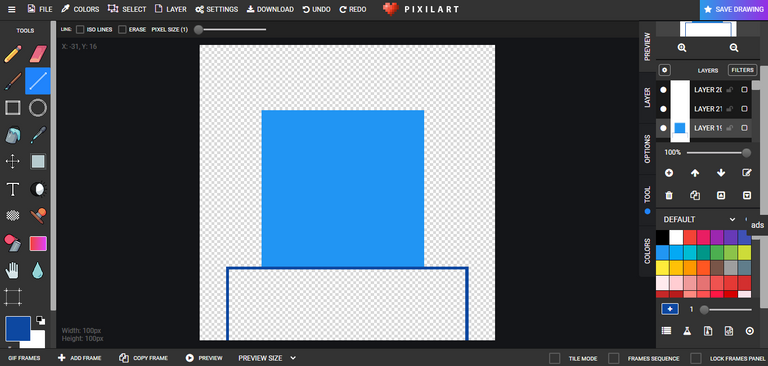The image size is (768, 366).
Task: Choose the Bucket fill tool
Action: (13, 135)
